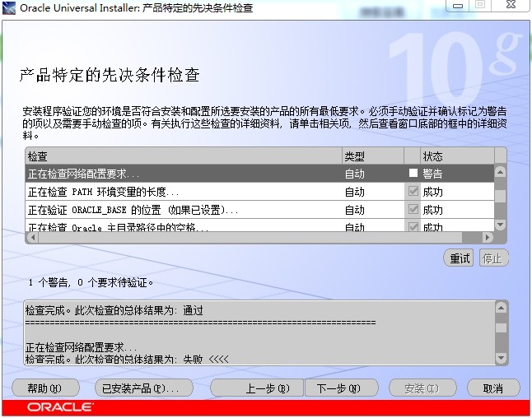Click 成功 status in ORACLE_BASE row
This screenshot has height=418, width=532.
pyautogui.click(x=432, y=210)
